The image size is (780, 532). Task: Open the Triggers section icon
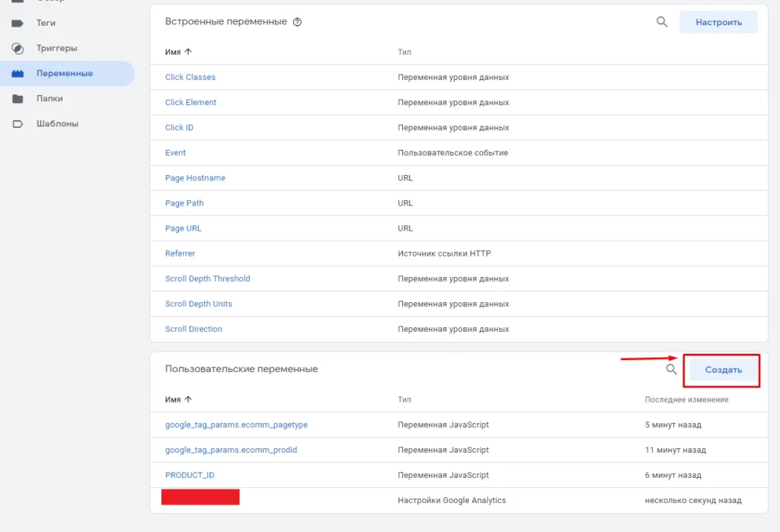coord(18,48)
